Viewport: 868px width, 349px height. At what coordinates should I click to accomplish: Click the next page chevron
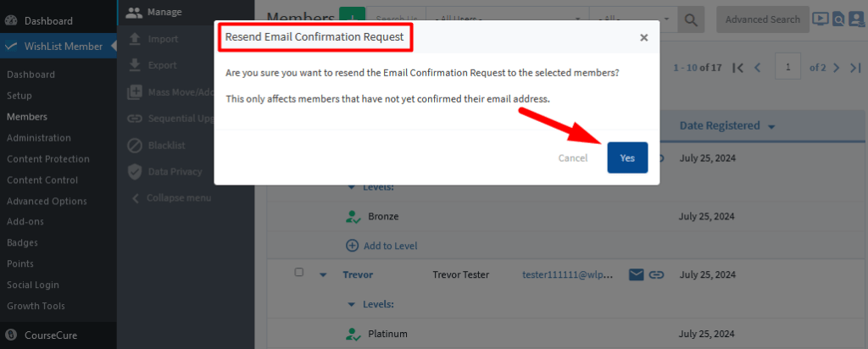pos(837,68)
